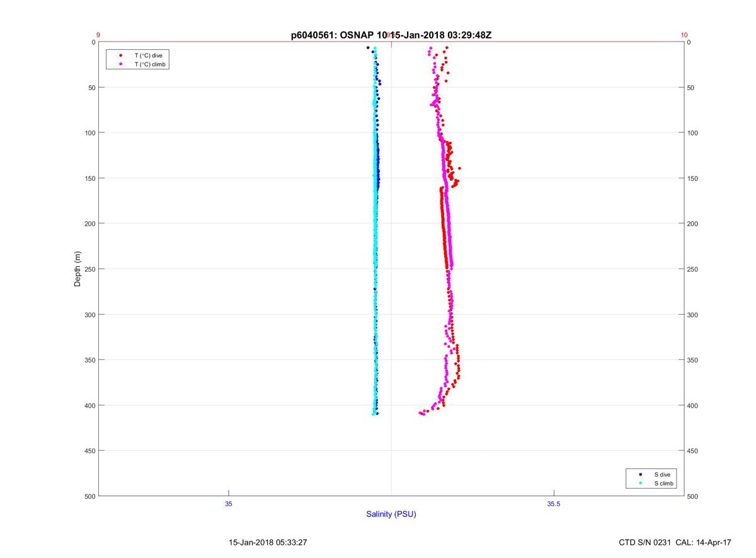Click the red '9' temperature tick label

[x=98, y=35]
